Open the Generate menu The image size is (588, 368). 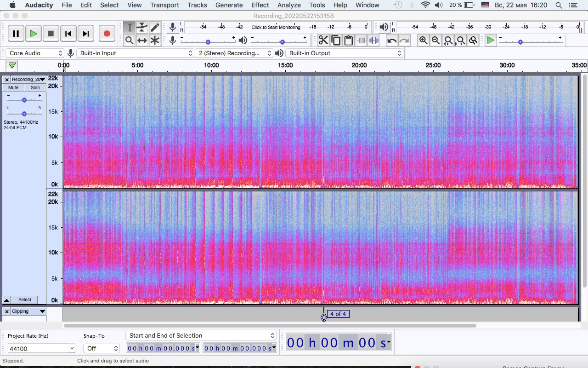[x=229, y=5]
